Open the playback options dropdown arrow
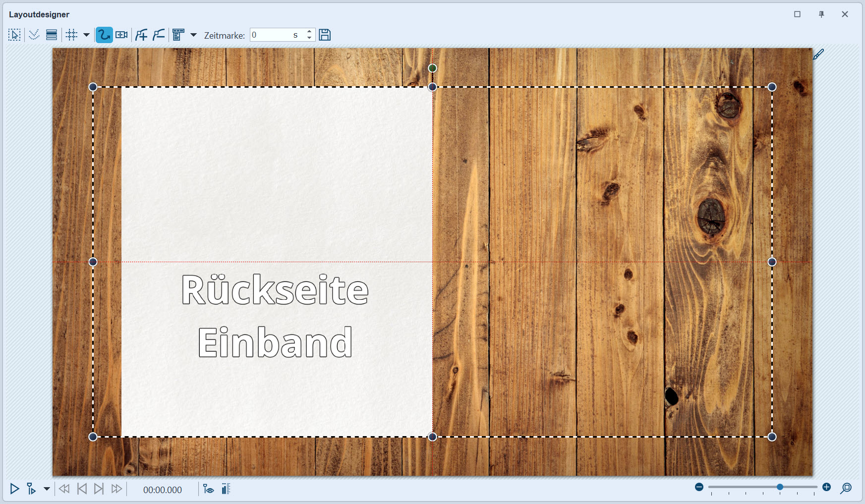Image resolution: width=865 pixels, height=504 pixels. pyautogui.click(x=47, y=489)
